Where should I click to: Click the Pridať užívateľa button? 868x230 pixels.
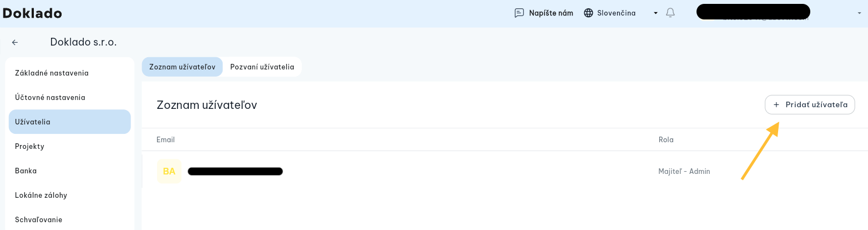(810, 104)
